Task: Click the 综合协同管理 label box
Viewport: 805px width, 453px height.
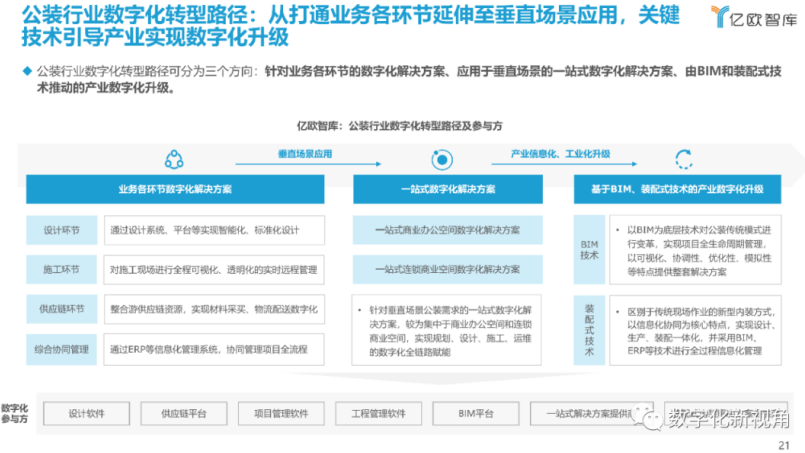Action: coord(62,349)
